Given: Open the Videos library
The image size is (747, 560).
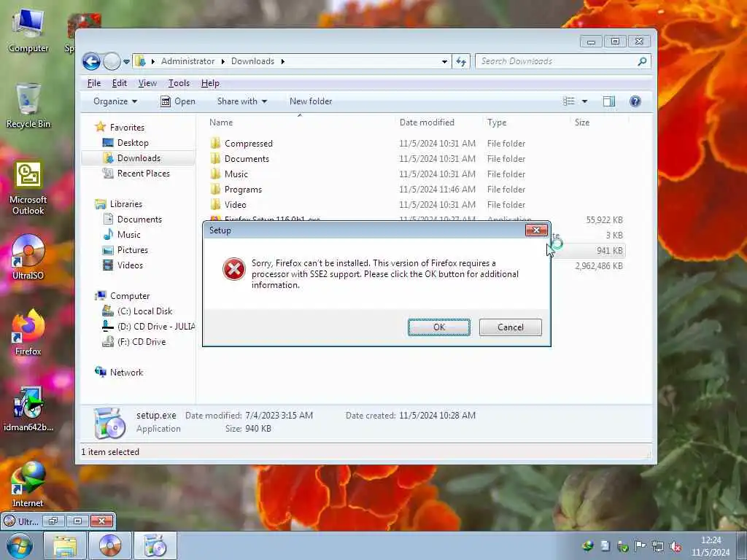Looking at the screenshot, I should 123,265.
